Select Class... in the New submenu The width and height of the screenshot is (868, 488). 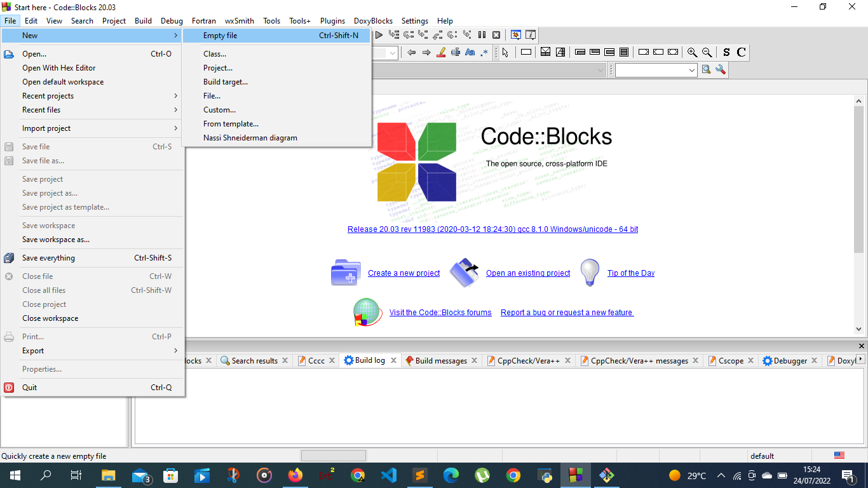pyautogui.click(x=276, y=54)
